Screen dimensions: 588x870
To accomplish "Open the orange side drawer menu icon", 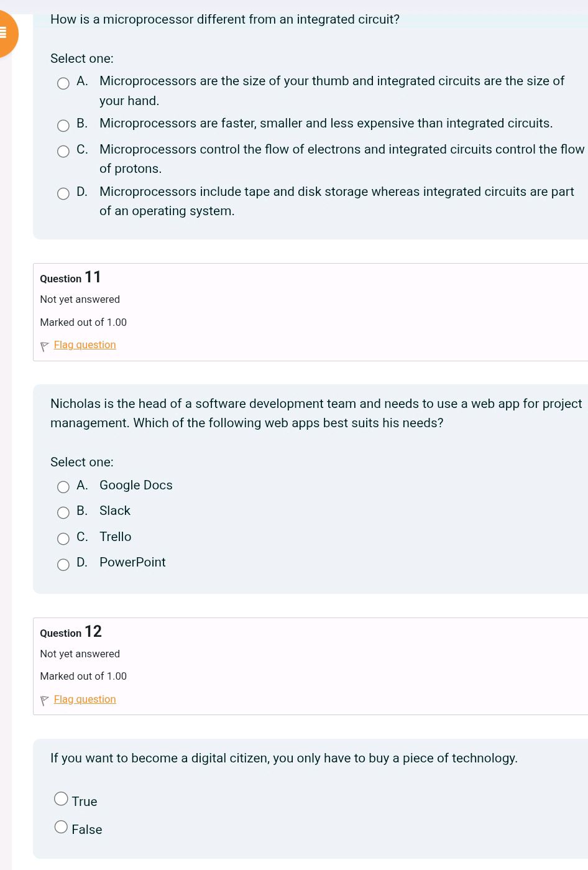I will 4,32.
